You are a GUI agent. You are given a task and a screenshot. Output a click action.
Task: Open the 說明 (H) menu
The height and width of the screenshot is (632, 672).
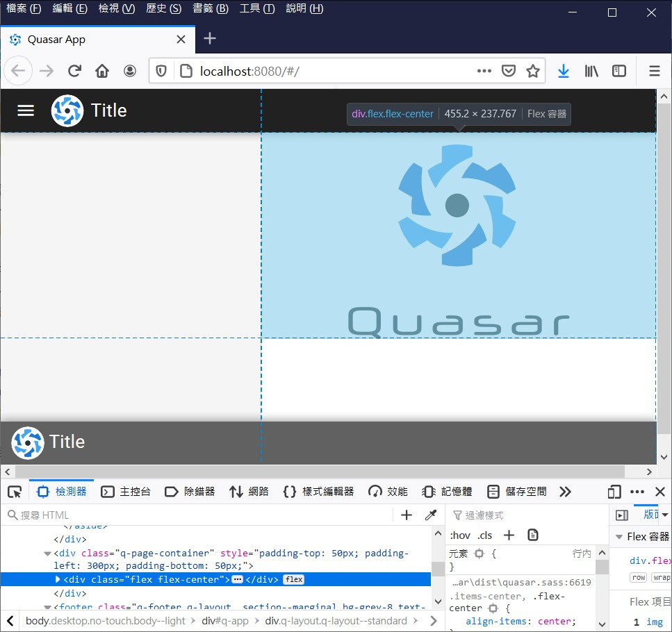[x=304, y=8]
